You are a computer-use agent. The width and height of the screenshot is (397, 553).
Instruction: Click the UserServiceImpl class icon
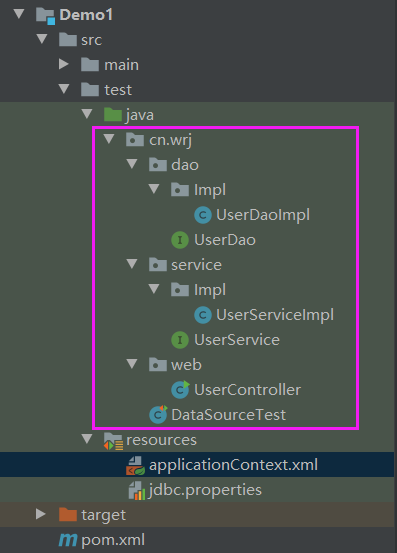coord(203,315)
